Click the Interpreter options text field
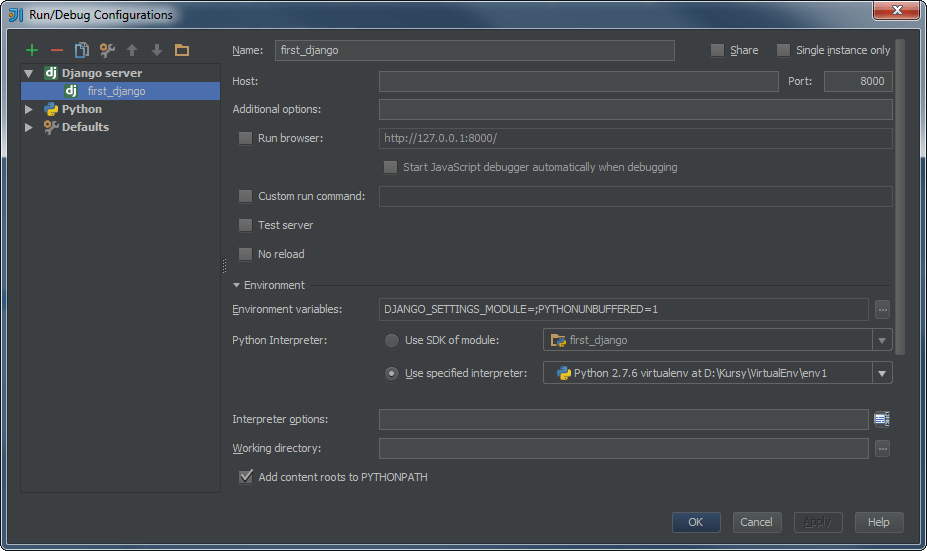Screen dimensions: 927x551 point(624,419)
